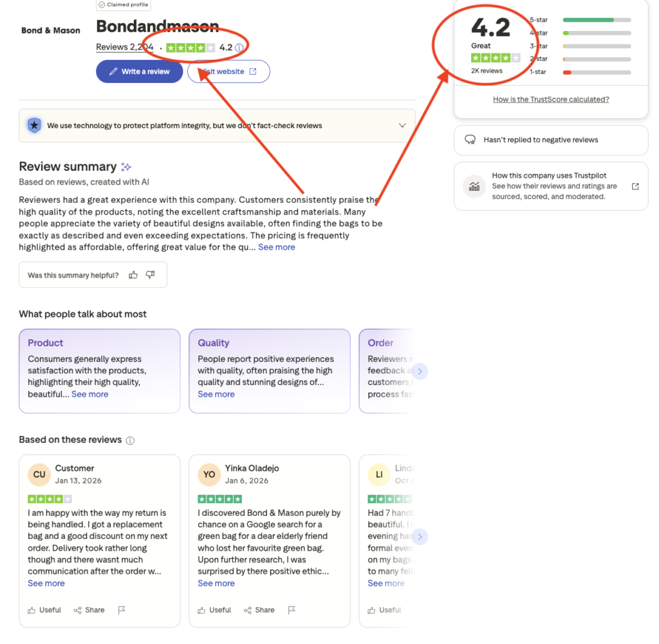Click the shield star icon in integrity notice
This screenshot has width=659, height=644.
pyautogui.click(x=35, y=126)
